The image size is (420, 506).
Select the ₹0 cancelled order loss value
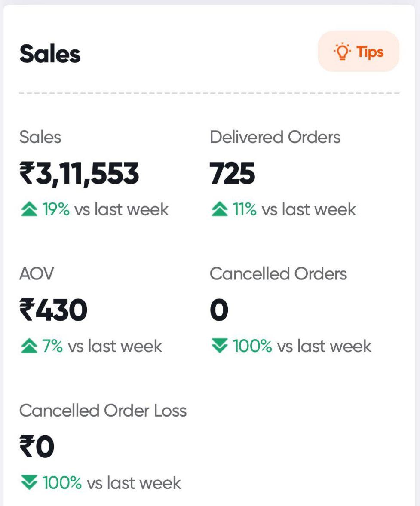click(x=37, y=447)
